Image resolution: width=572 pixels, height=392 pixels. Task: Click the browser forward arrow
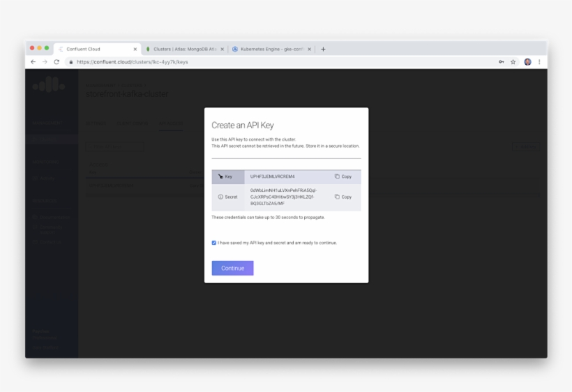point(45,62)
